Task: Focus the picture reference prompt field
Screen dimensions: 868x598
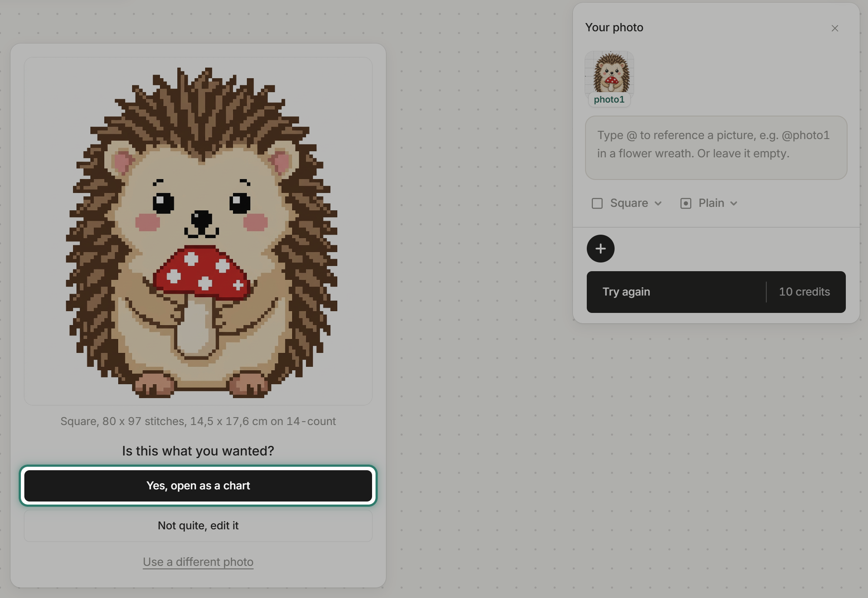Action: pos(716,148)
